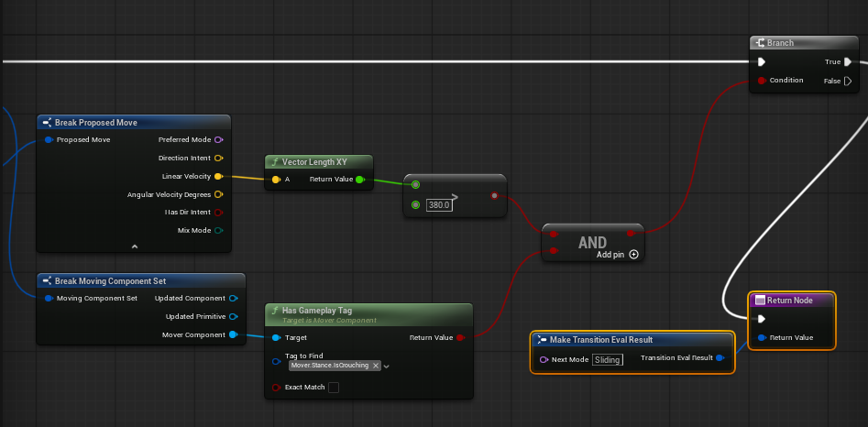Click the AND node output pin

(x=630, y=234)
